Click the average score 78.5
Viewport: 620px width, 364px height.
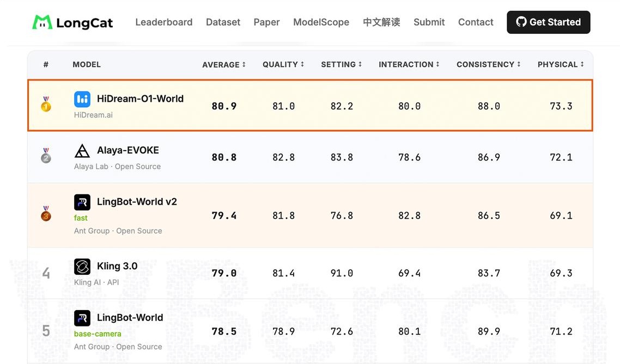coord(224,331)
